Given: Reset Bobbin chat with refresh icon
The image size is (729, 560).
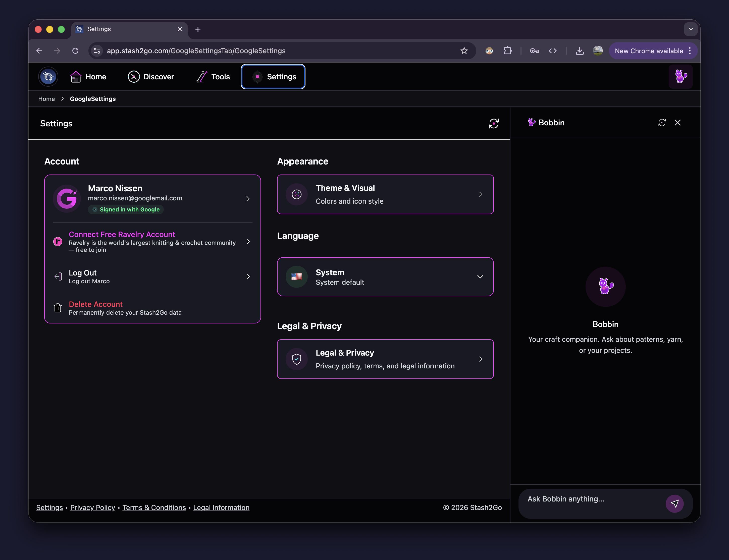Looking at the screenshot, I should (x=662, y=123).
